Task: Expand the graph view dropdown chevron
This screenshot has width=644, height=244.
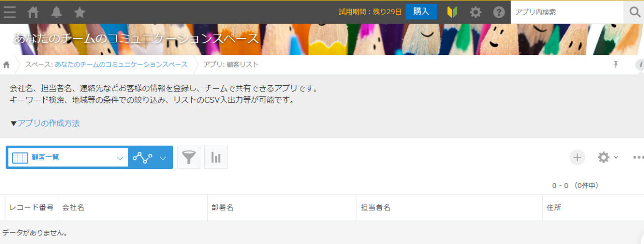Action: [163, 158]
